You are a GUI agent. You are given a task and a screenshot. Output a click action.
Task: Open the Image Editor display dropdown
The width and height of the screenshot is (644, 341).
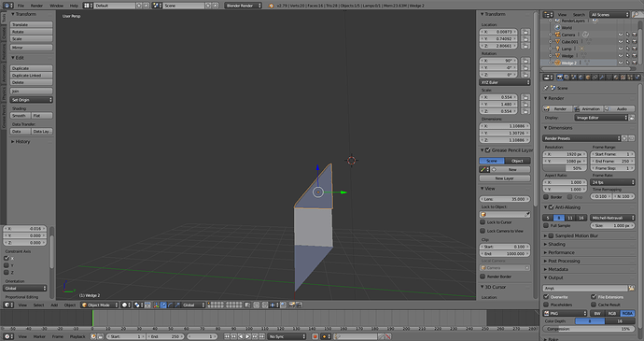pos(601,118)
